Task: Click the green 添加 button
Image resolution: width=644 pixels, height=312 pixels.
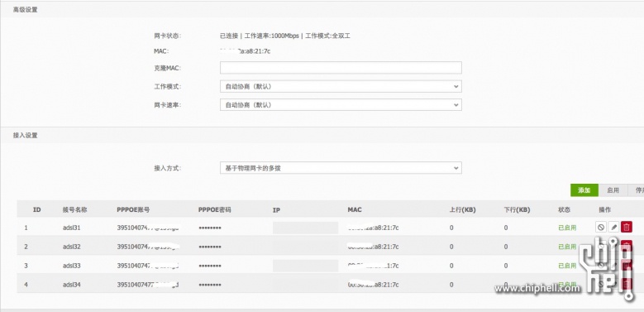Action: (x=584, y=190)
